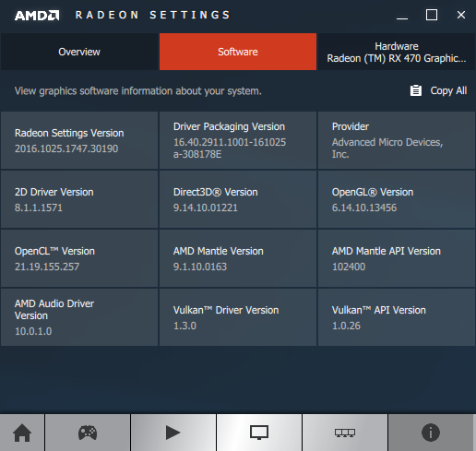The image size is (476, 451).
Task: Open the Eyefinity multi-display section
Action: [x=345, y=433]
